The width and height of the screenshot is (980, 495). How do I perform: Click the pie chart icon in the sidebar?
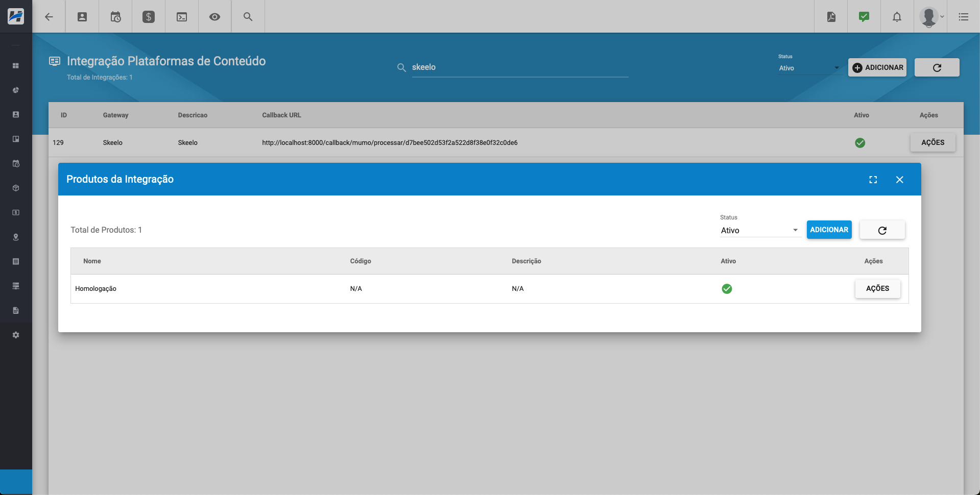click(x=15, y=90)
